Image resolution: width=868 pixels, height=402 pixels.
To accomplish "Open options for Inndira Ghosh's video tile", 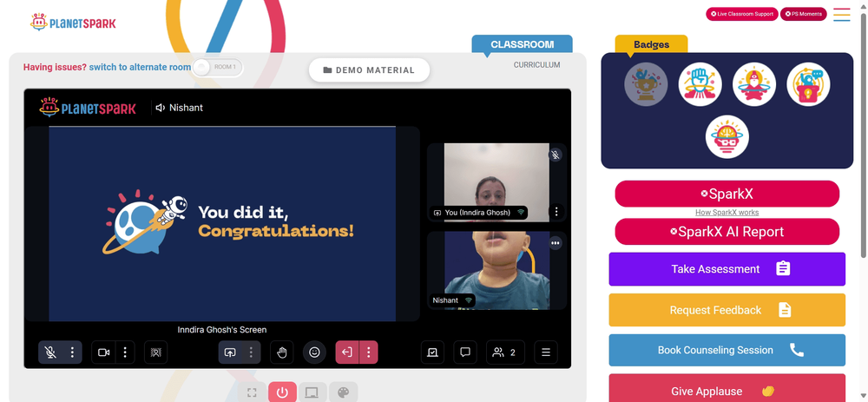I will pos(556,212).
